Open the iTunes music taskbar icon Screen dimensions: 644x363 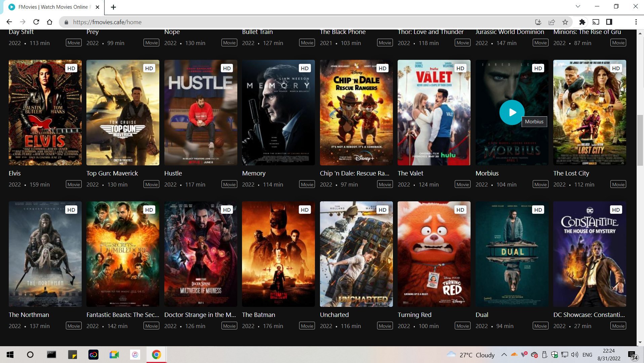tap(135, 355)
